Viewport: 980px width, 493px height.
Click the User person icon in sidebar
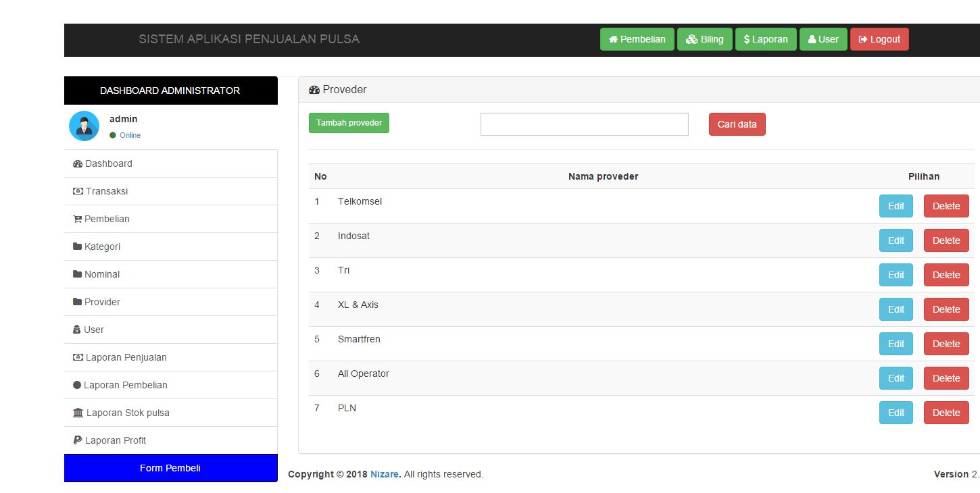pyautogui.click(x=77, y=330)
